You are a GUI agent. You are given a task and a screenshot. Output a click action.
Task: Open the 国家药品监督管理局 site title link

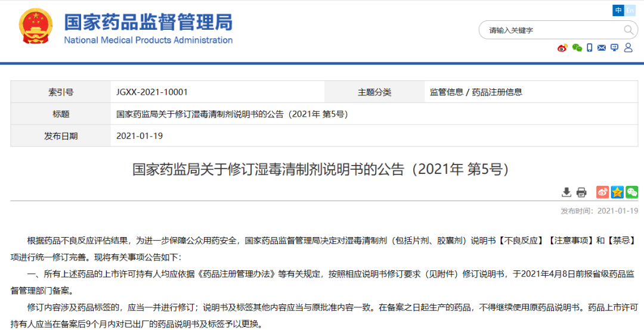[x=148, y=22]
